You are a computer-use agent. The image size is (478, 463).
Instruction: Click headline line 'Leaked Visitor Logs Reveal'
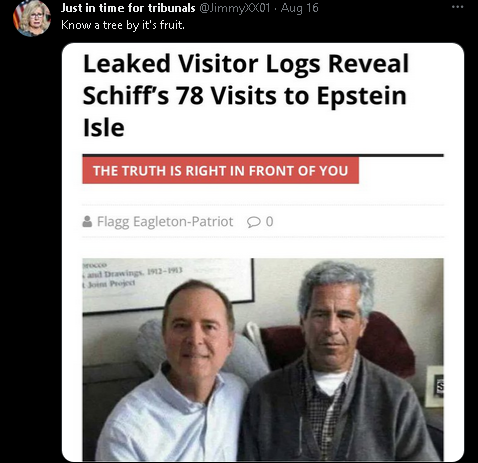coord(246,63)
